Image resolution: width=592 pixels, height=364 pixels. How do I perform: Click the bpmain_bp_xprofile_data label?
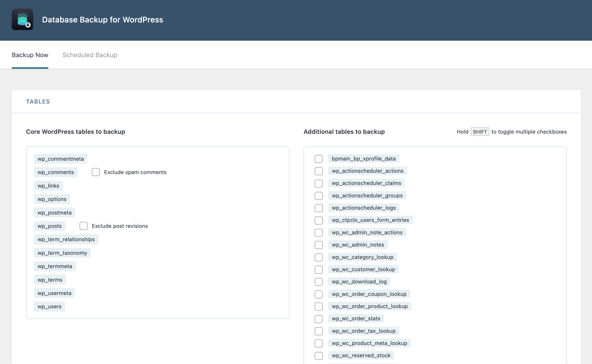pos(364,159)
